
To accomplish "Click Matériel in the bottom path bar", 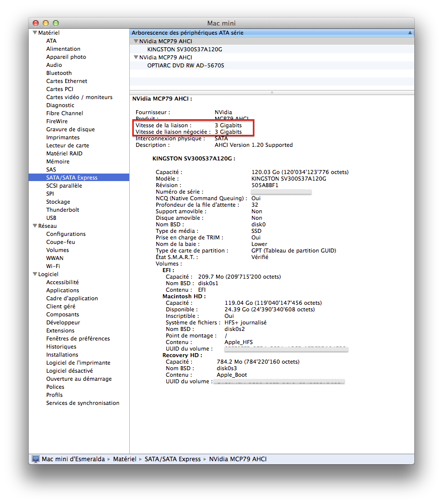I will click(x=124, y=459).
